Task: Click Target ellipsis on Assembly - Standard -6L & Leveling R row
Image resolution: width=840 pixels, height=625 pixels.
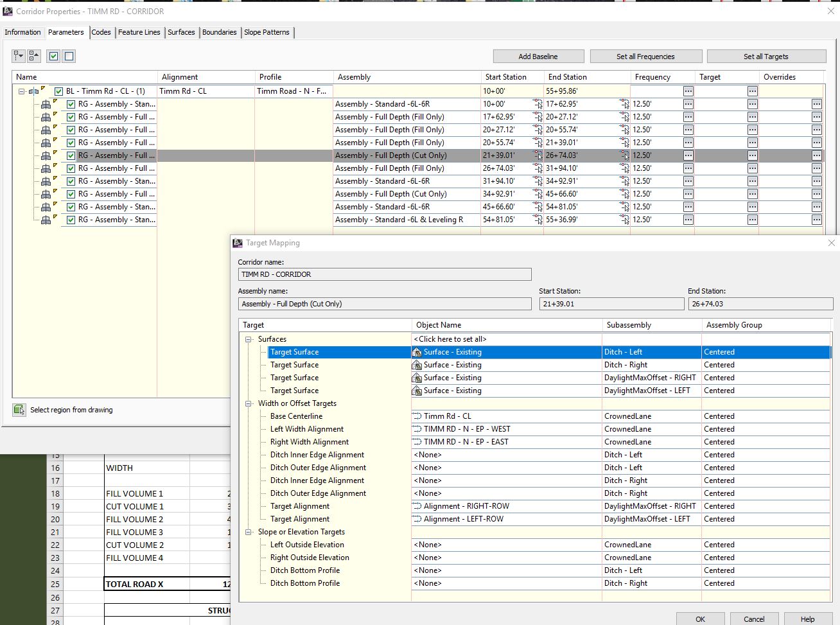Action: coord(751,219)
